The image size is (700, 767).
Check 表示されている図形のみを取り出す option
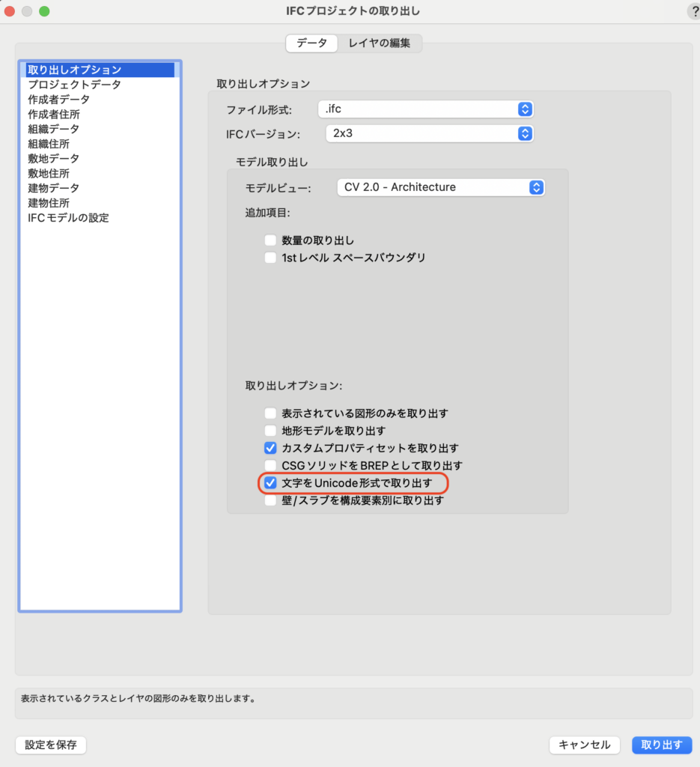coord(270,413)
